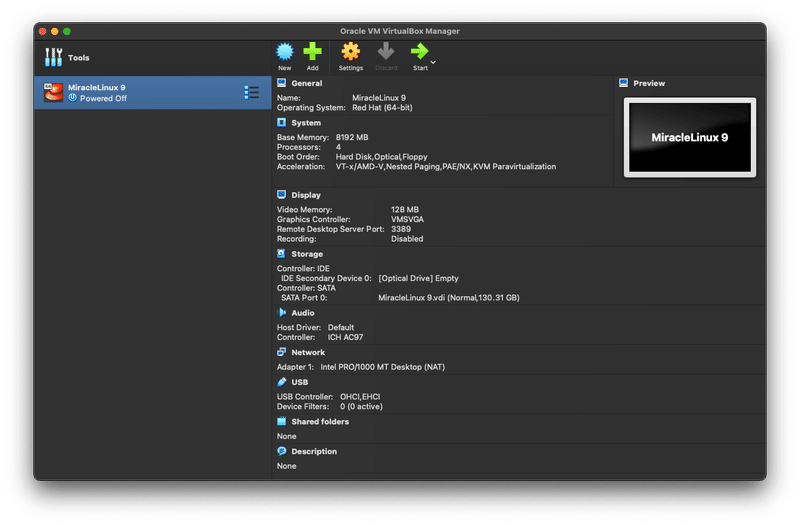Open the Display settings heading link

[306, 195]
